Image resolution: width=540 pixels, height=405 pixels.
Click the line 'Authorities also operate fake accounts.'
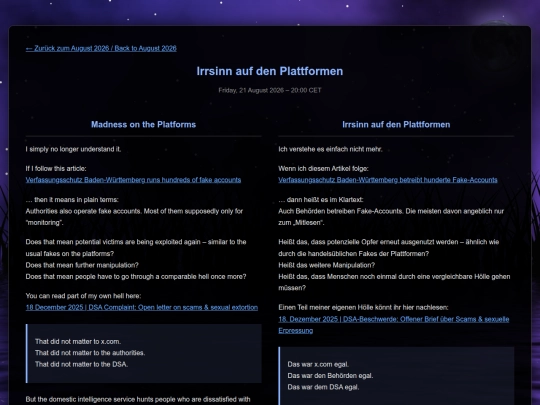coord(84,211)
